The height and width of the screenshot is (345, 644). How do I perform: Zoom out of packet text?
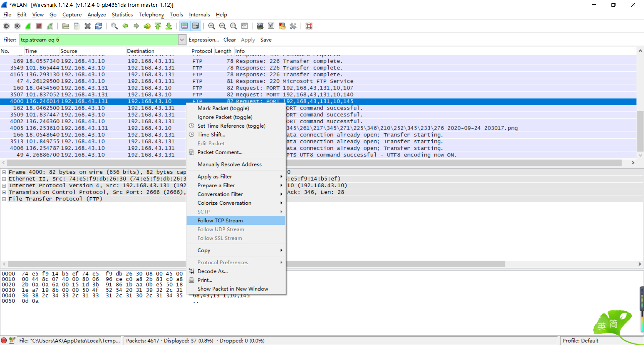click(222, 26)
